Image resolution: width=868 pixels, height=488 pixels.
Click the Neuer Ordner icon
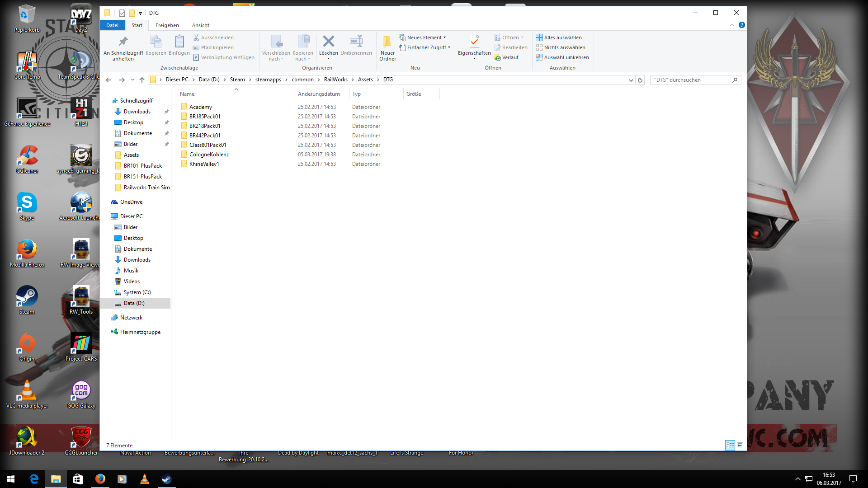coord(387,42)
